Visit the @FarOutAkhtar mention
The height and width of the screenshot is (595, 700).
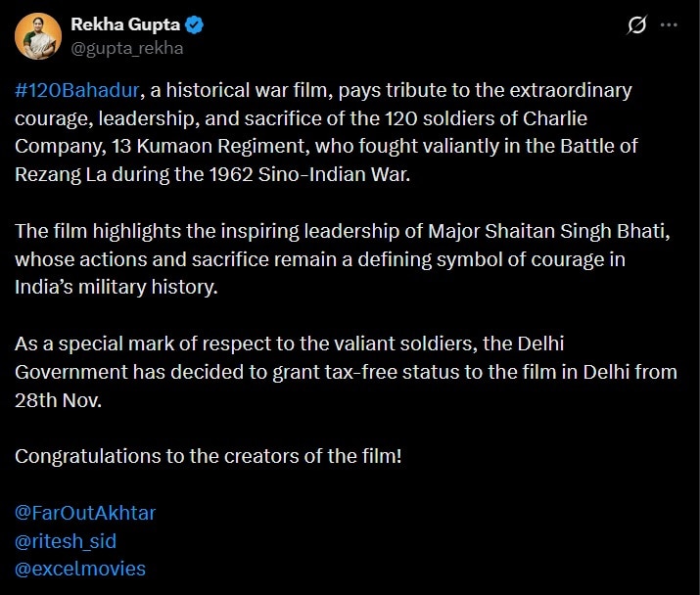[85, 513]
